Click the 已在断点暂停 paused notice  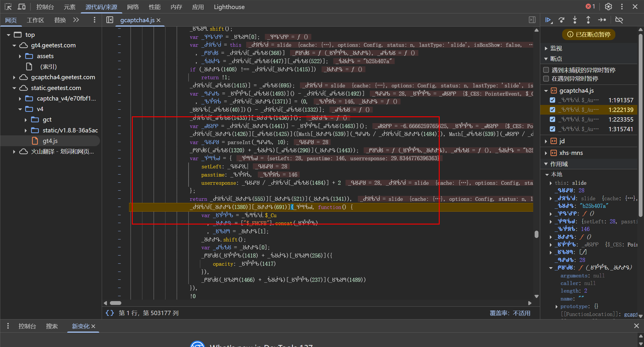pyautogui.click(x=589, y=34)
